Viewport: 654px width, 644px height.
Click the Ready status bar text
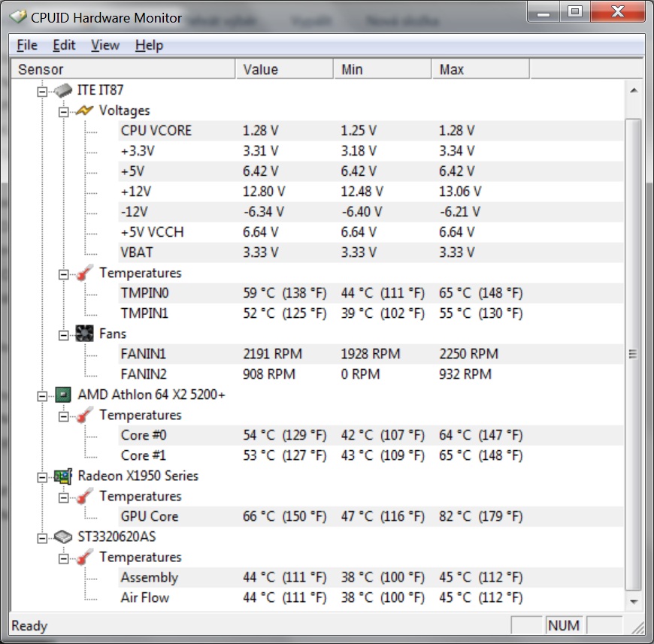[29, 626]
